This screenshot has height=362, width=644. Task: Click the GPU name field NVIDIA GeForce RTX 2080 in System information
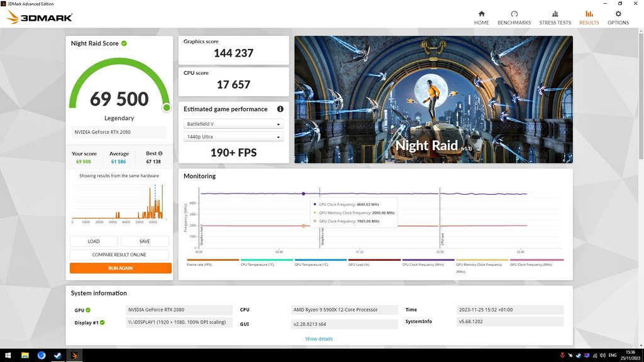pyautogui.click(x=179, y=310)
